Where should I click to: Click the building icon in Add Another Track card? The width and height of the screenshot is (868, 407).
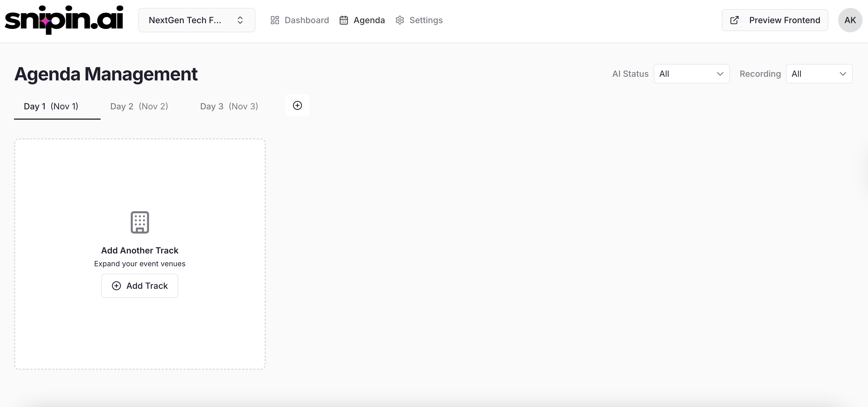[140, 222]
